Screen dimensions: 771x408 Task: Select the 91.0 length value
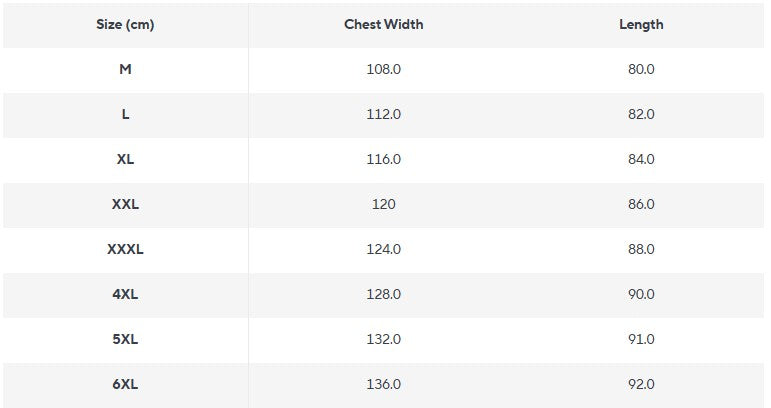coord(641,340)
